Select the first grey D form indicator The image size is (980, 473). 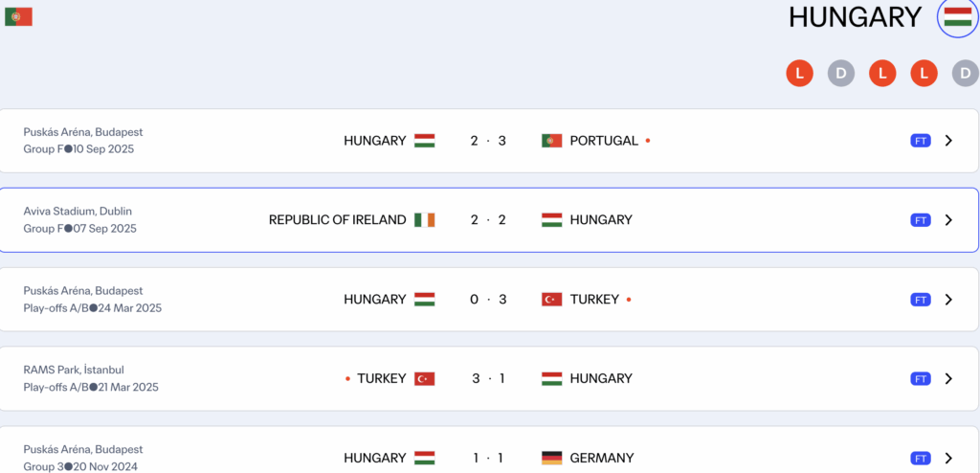[x=841, y=73]
